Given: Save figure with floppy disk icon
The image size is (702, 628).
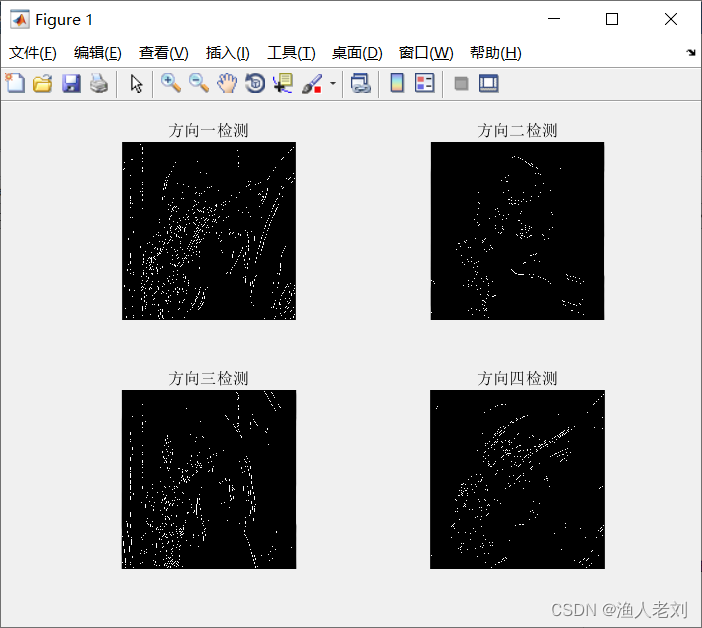Looking at the screenshot, I should [71, 83].
